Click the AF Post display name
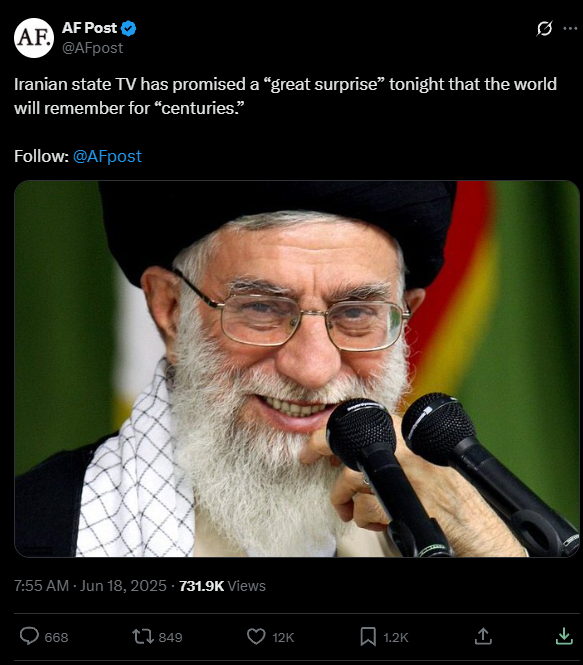Screen dimensions: 583x665 (89, 28)
